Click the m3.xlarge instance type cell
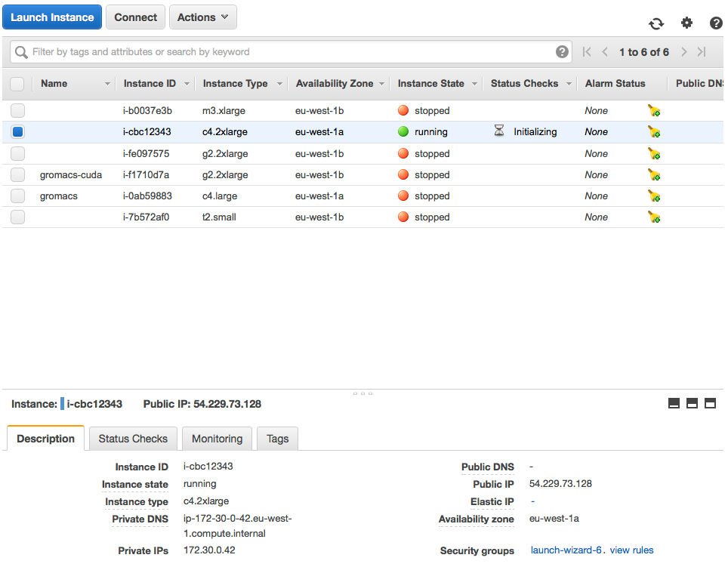This screenshot has height=567, width=728. tap(224, 110)
